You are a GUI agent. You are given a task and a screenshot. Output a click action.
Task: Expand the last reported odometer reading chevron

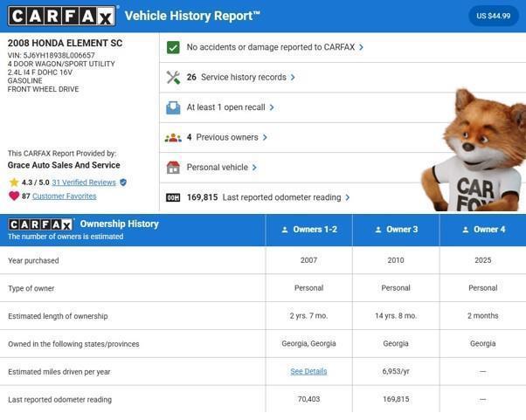coord(347,197)
